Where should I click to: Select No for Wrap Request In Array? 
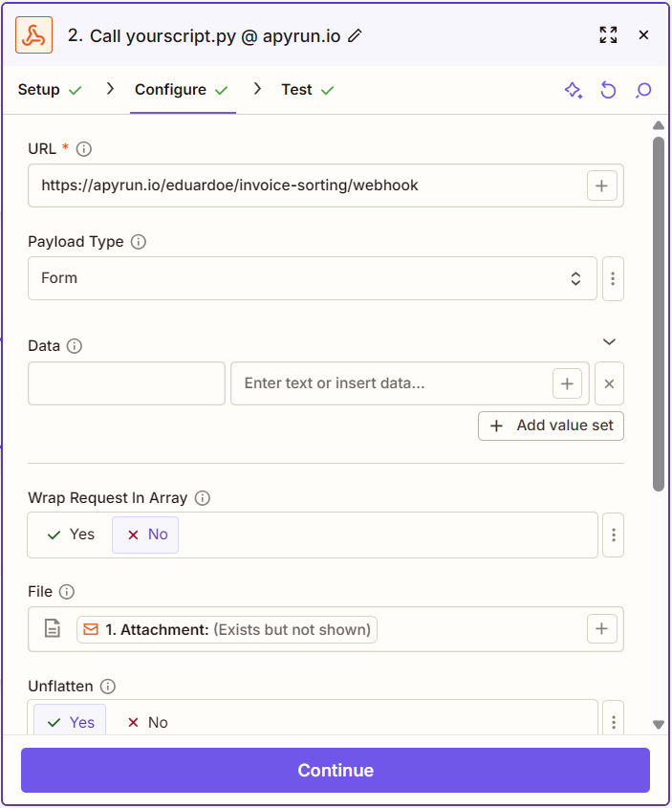[x=145, y=535]
